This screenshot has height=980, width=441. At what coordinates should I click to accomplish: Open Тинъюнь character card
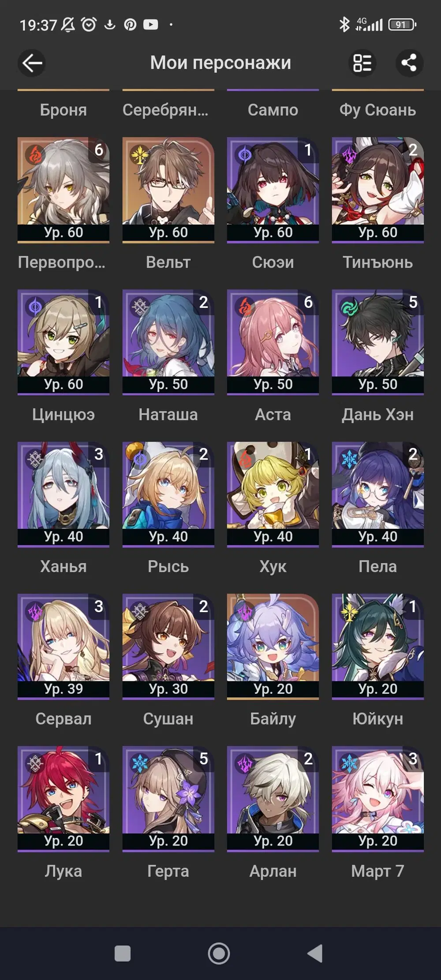coord(378,190)
